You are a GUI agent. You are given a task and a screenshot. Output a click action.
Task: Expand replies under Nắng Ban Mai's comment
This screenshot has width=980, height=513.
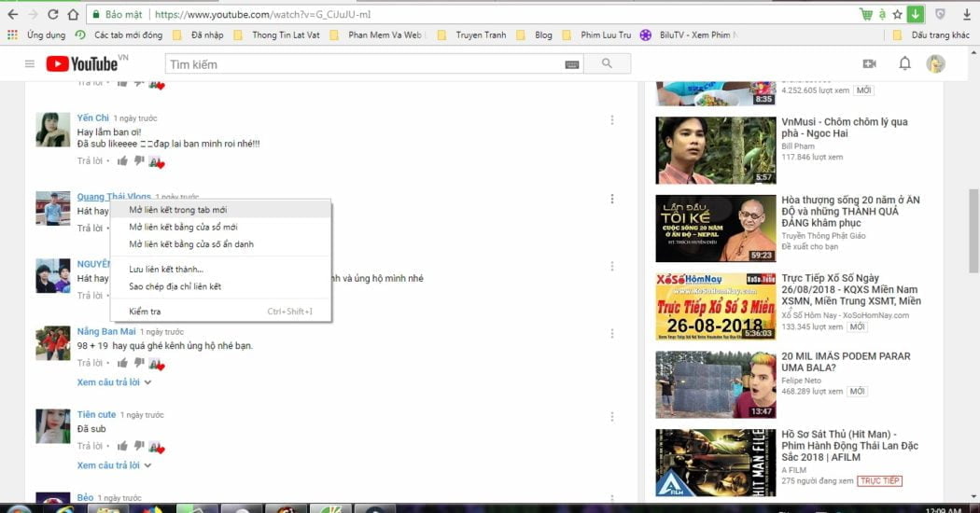115,381
